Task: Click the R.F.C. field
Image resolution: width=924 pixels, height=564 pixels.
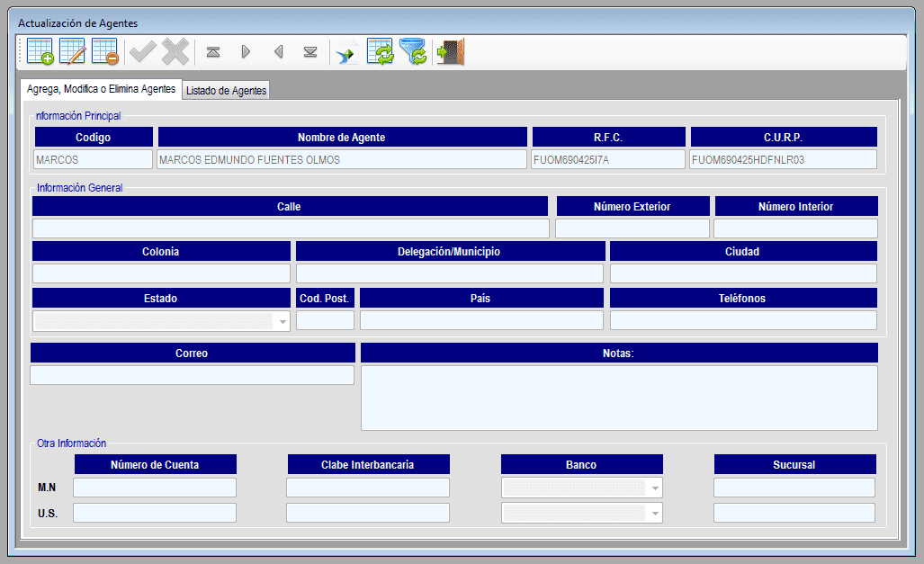Action: tap(608, 160)
